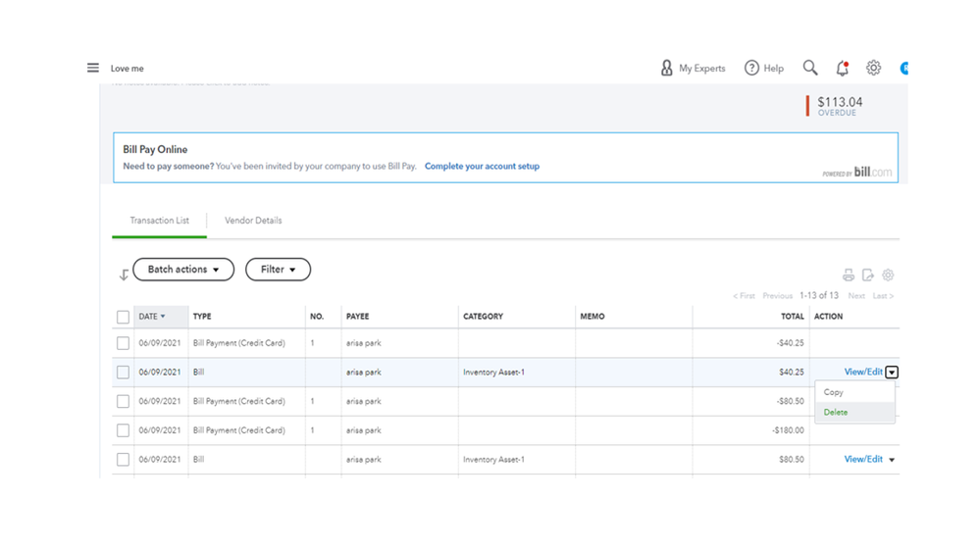Expand action arrow for $80.50 Bill
The height and width of the screenshot is (551, 980).
(x=892, y=460)
